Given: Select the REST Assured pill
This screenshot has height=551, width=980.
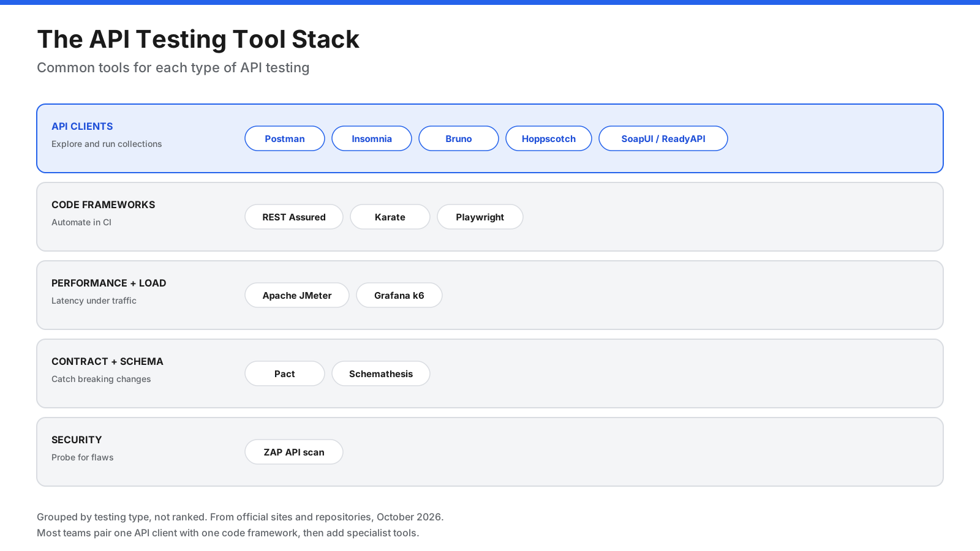Looking at the screenshot, I should tap(294, 217).
